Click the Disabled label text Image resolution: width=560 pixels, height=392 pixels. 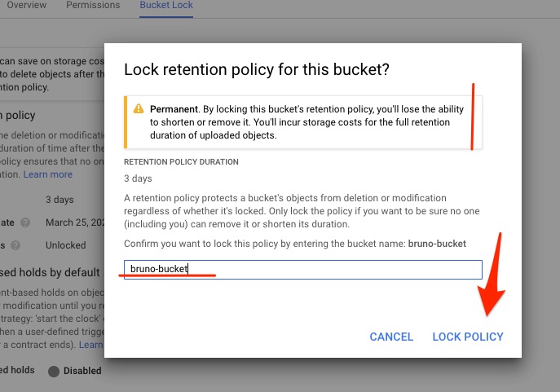tap(83, 371)
